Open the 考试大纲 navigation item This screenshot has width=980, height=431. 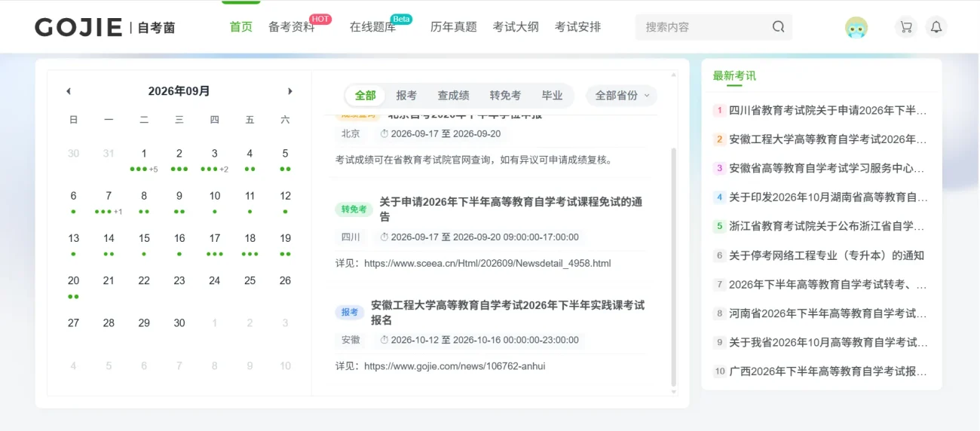coord(516,27)
